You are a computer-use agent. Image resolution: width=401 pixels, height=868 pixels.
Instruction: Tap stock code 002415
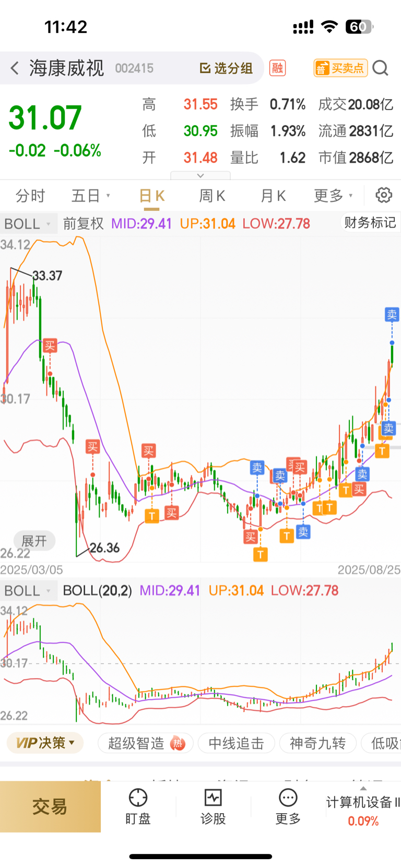point(134,68)
